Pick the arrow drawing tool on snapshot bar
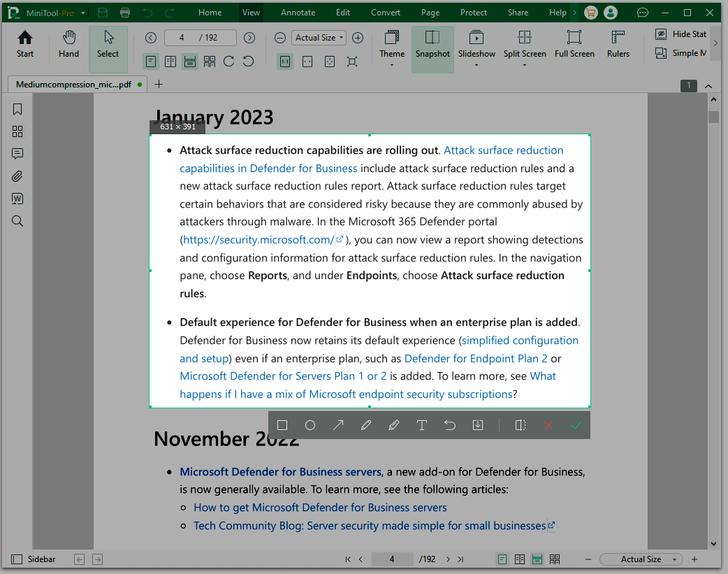Screen dimensions: 728x574 [338, 424]
